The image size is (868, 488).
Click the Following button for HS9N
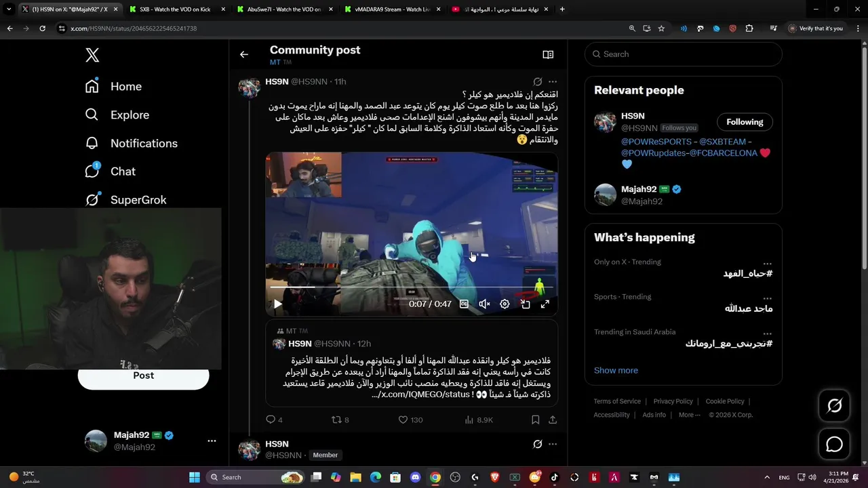745,122
